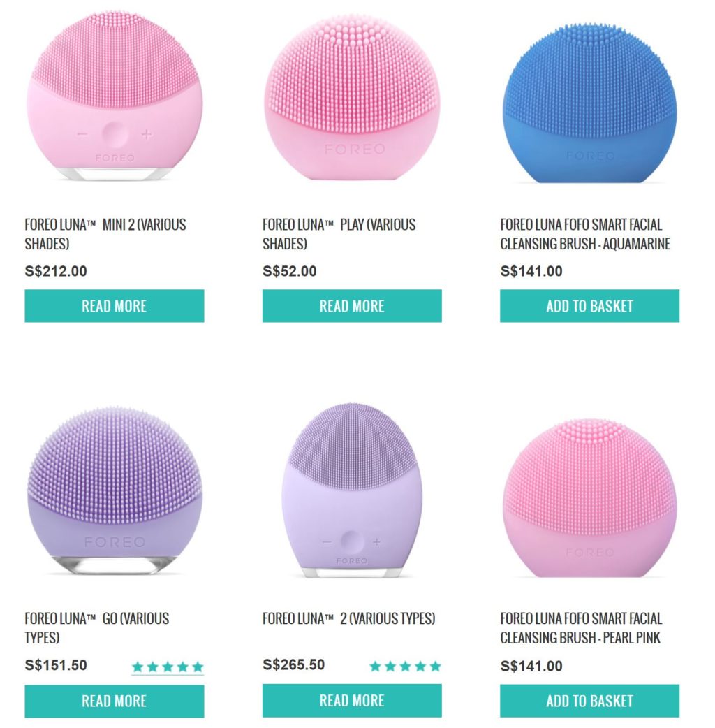Add Aquamarine FOFO brush to basket
This screenshot has height=728, width=715.
click(x=589, y=306)
